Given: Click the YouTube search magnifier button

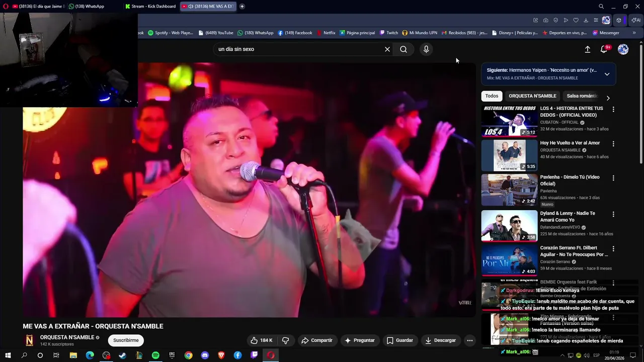Looking at the screenshot, I should [x=404, y=49].
